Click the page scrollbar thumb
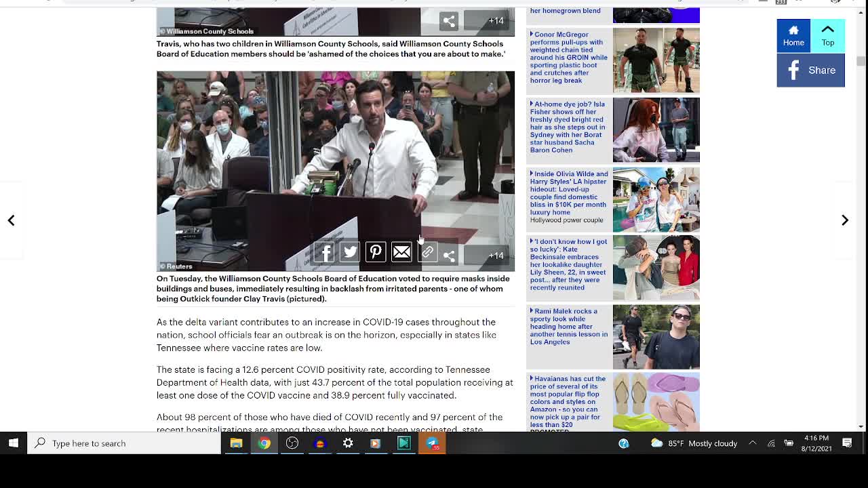 click(861, 61)
